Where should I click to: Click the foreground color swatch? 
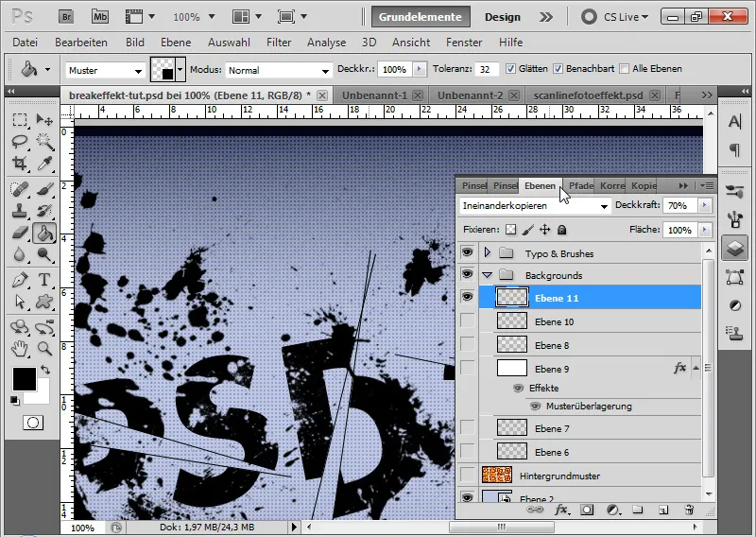pyautogui.click(x=25, y=379)
